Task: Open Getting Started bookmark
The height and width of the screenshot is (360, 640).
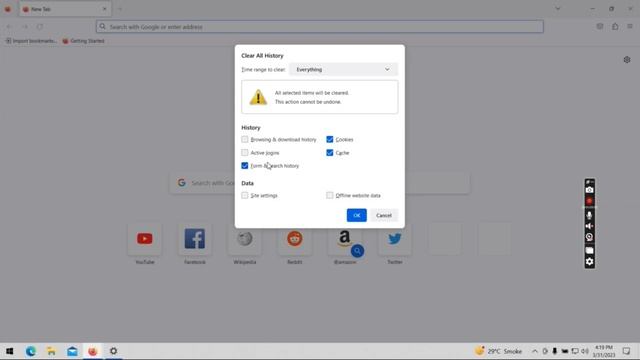Action: tap(84, 41)
